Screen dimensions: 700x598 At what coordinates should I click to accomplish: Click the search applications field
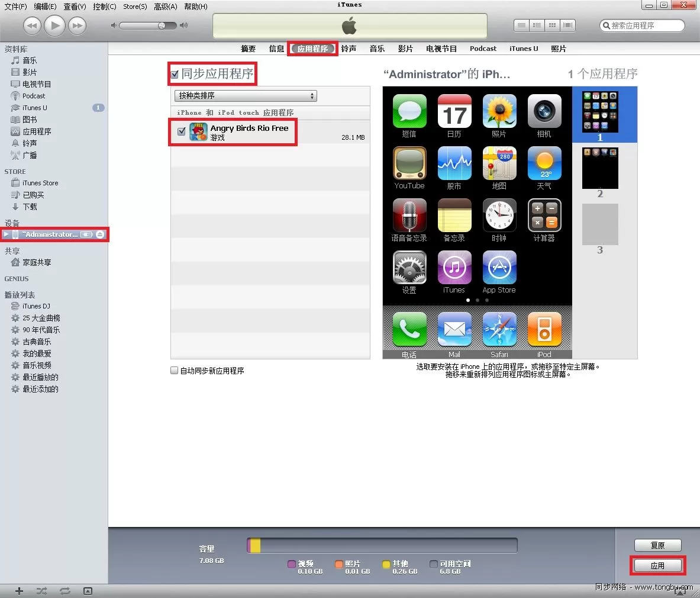pyautogui.click(x=642, y=25)
